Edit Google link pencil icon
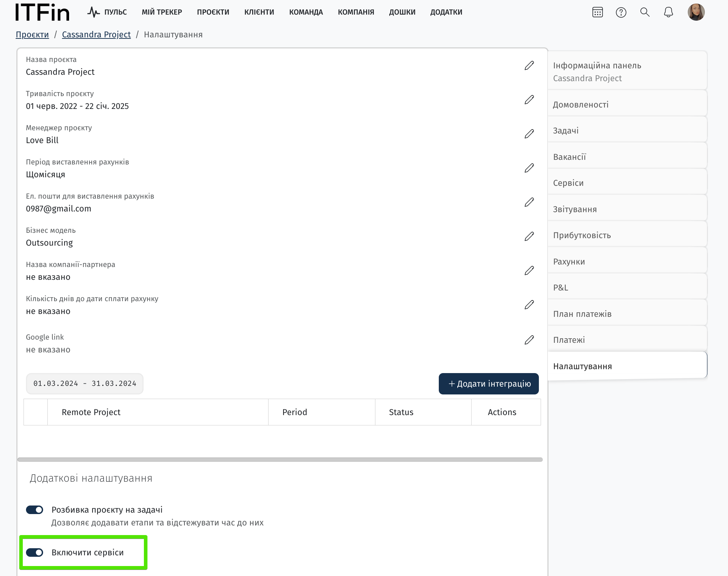Viewport: 728px width, 576px height. (529, 340)
